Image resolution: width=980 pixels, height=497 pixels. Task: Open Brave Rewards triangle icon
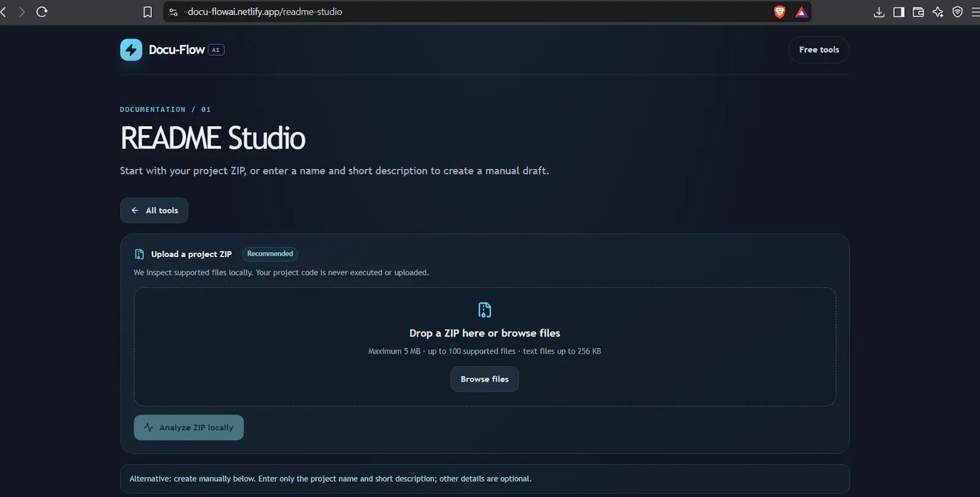point(801,12)
